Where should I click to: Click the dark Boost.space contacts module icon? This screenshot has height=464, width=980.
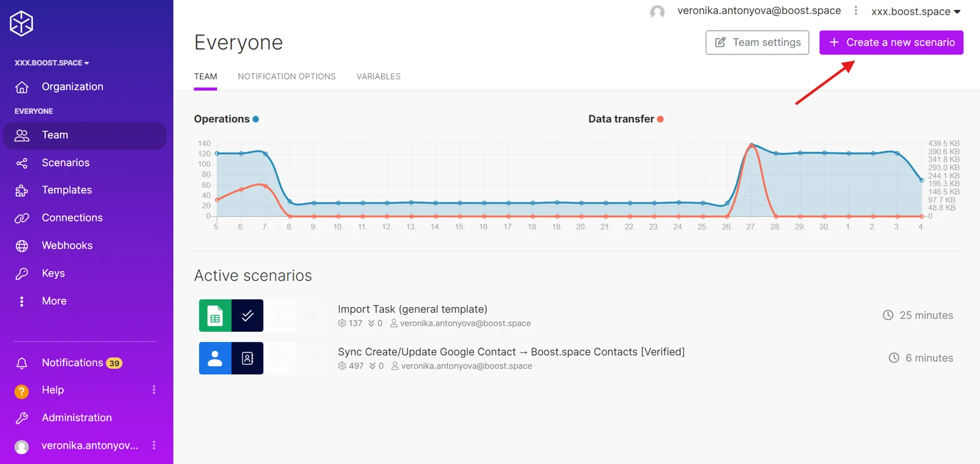pos(247,358)
